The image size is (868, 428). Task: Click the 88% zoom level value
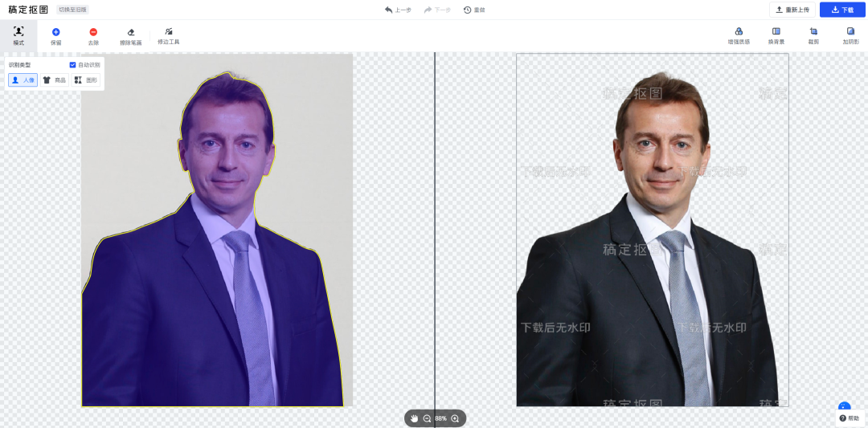pyautogui.click(x=440, y=418)
